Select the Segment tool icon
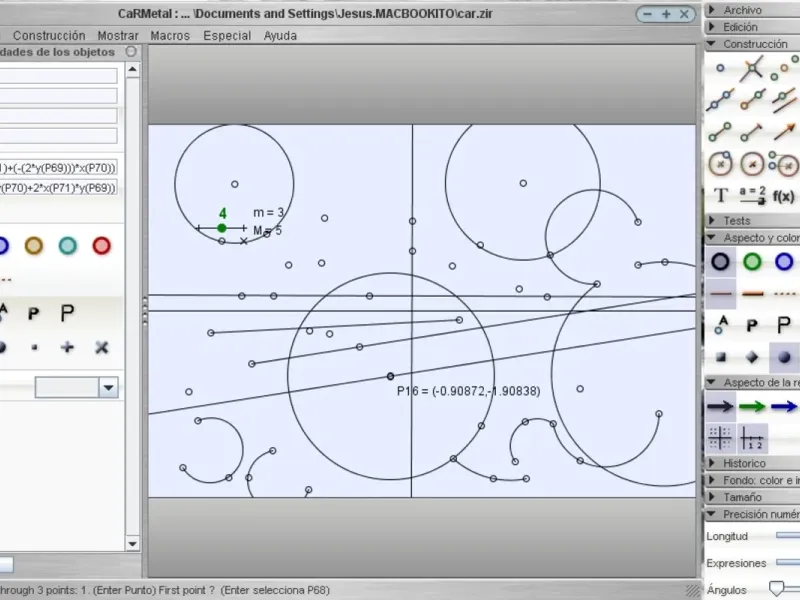This screenshot has width=800, height=600. coord(720,132)
